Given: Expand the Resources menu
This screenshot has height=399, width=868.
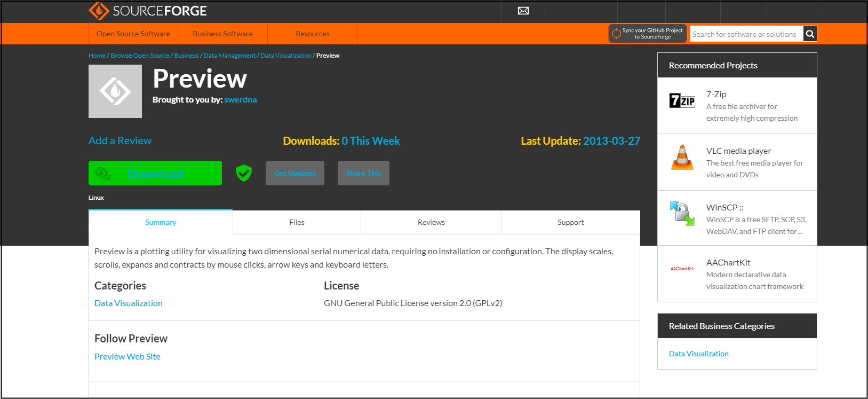Looking at the screenshot, I should tap(312, 34).
